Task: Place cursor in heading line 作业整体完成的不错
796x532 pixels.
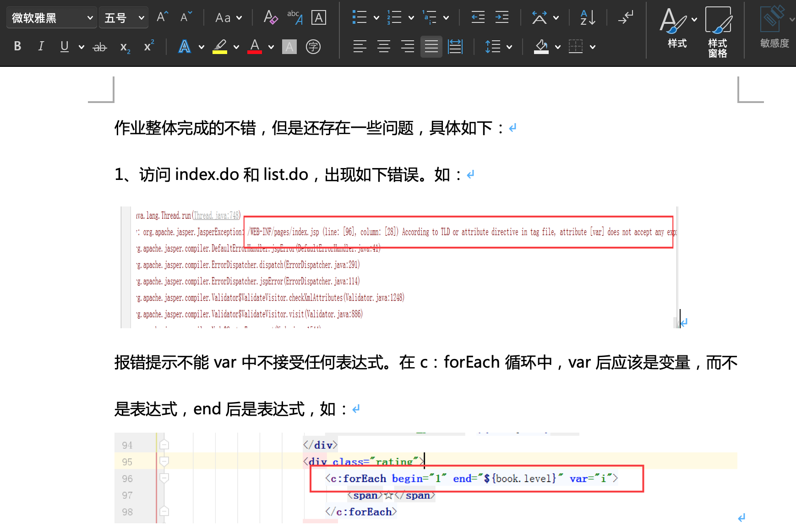Action: pyautogui.click(x=309, y=128)
